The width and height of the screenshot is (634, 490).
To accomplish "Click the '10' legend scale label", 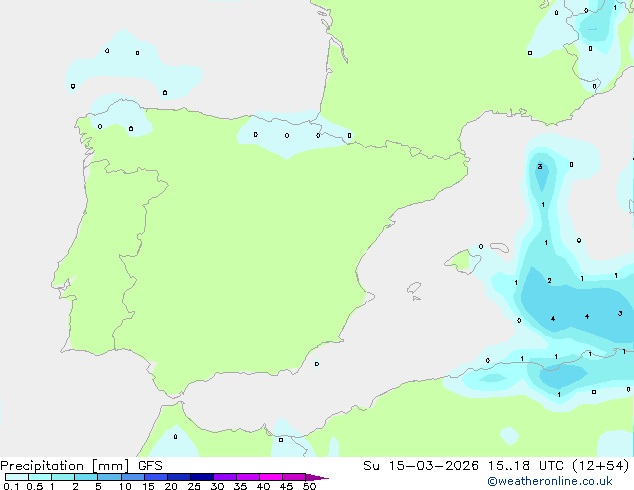I will pos(125,486).
